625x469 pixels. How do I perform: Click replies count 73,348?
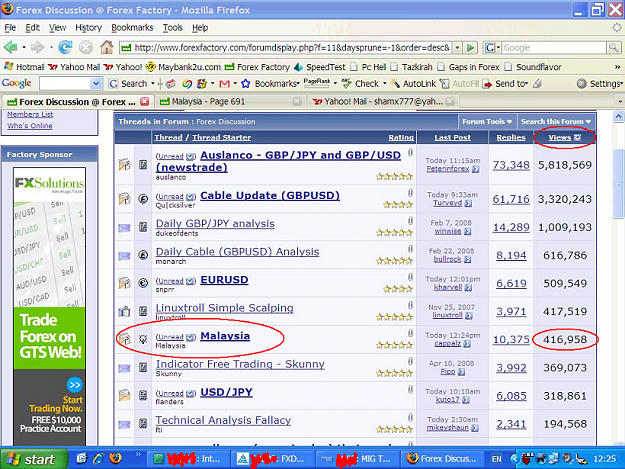point(511,165)
